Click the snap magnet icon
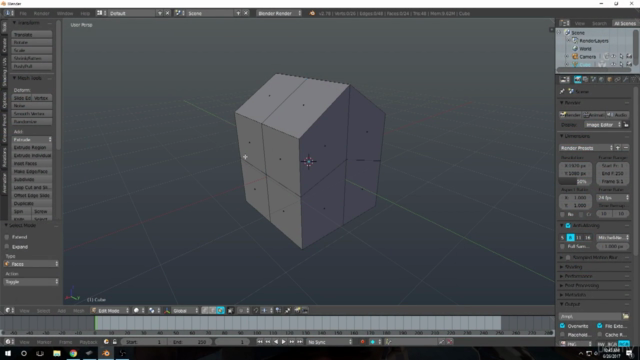The height and width of the screenshot is (360, 640). pos(256,311)
